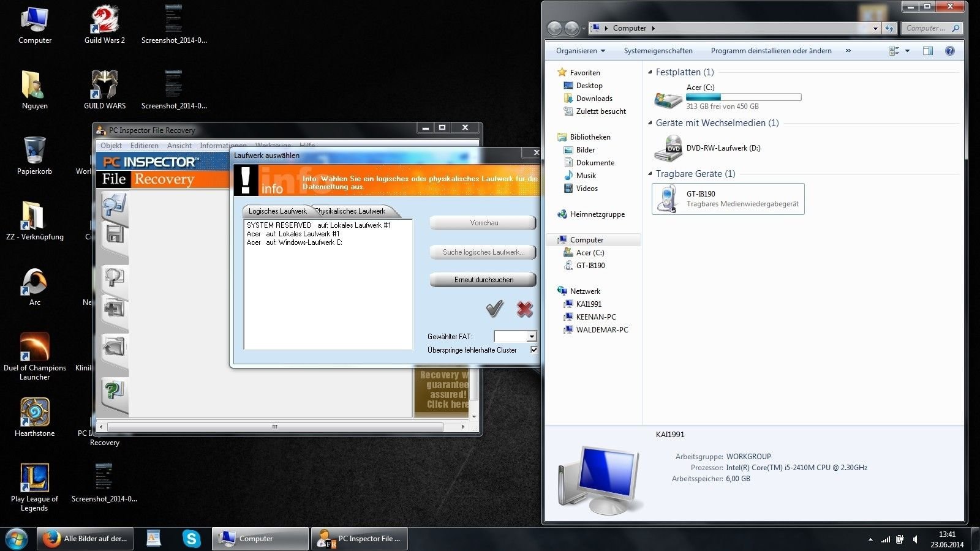Show hidden system tray icons arrow
The height and width of the screenshot is (551, 980).
tap(870, 539)
